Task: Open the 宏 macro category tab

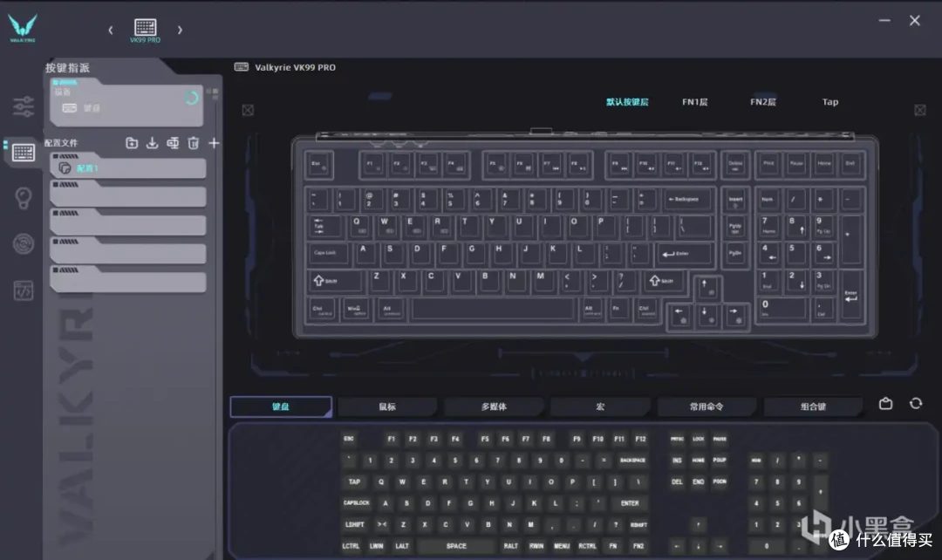Action: [x=600, y=406]
